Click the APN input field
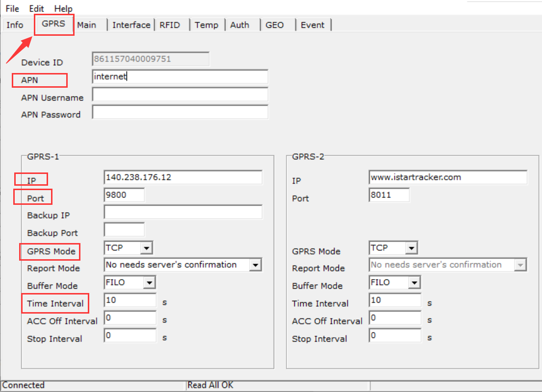This screenshot has width=542, height=392. coord(180,77)
